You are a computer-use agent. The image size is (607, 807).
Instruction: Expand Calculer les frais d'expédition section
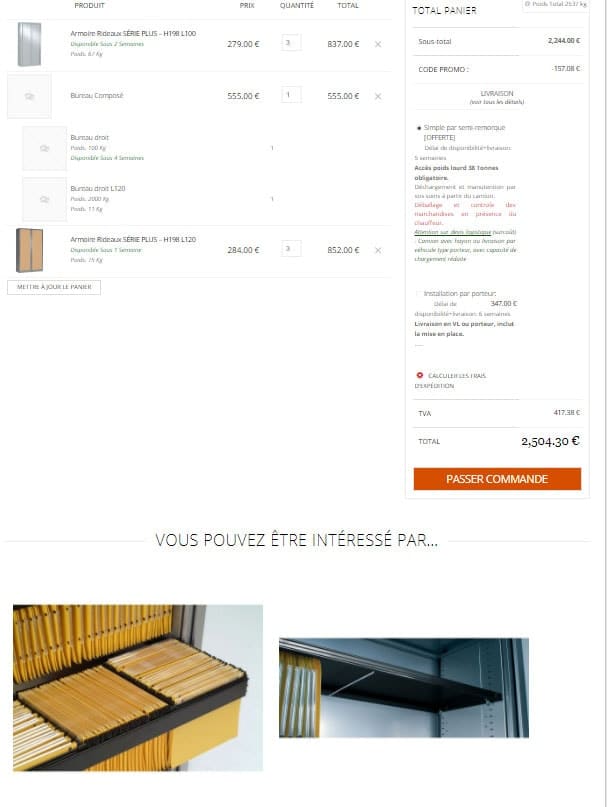[450, 380]
